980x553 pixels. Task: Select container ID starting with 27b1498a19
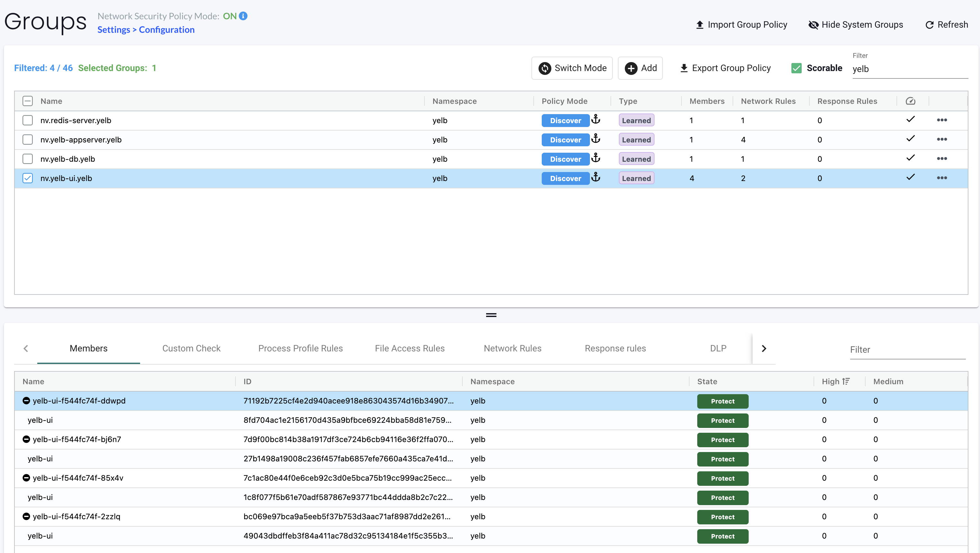point(348,458)
